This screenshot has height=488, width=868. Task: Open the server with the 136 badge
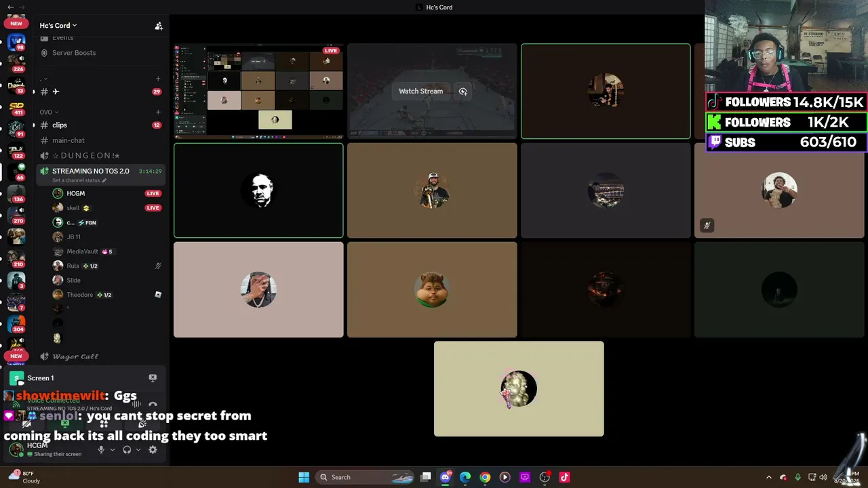(x=16, y=194)
